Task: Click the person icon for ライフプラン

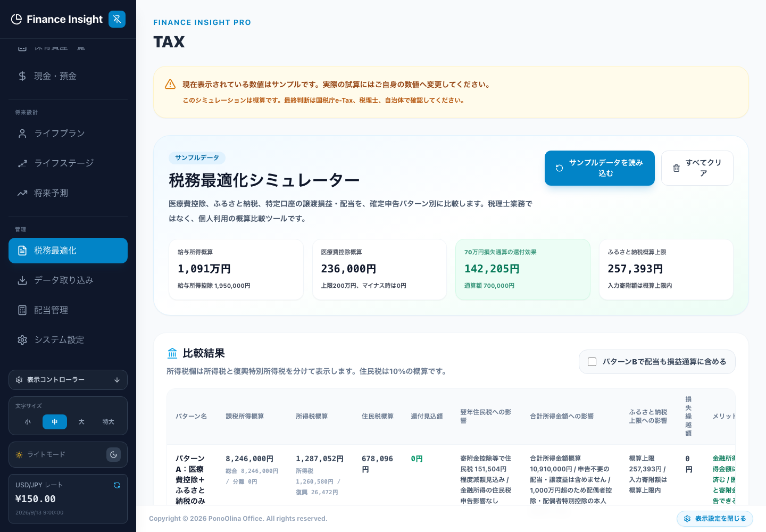Action: click(x=22, y=134)
